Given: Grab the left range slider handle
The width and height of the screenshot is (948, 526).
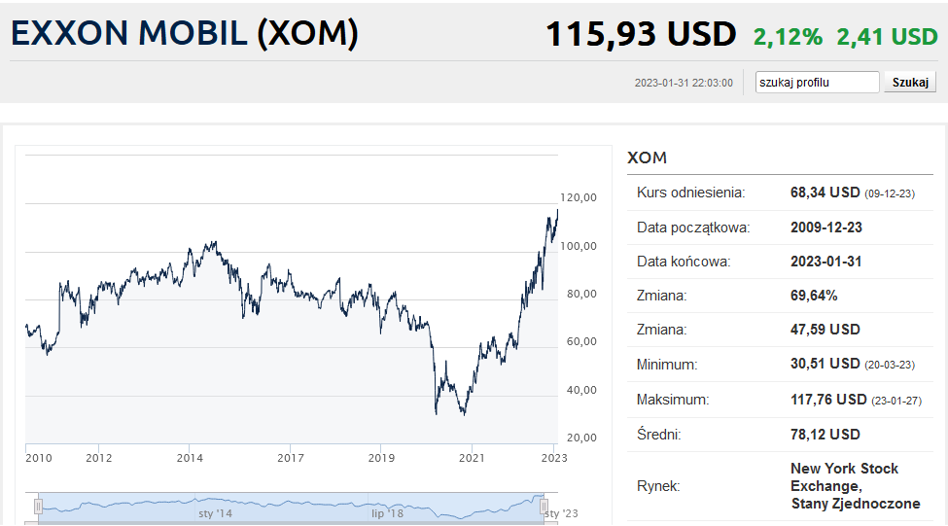Looking at the screenshot, I should 38,506.
